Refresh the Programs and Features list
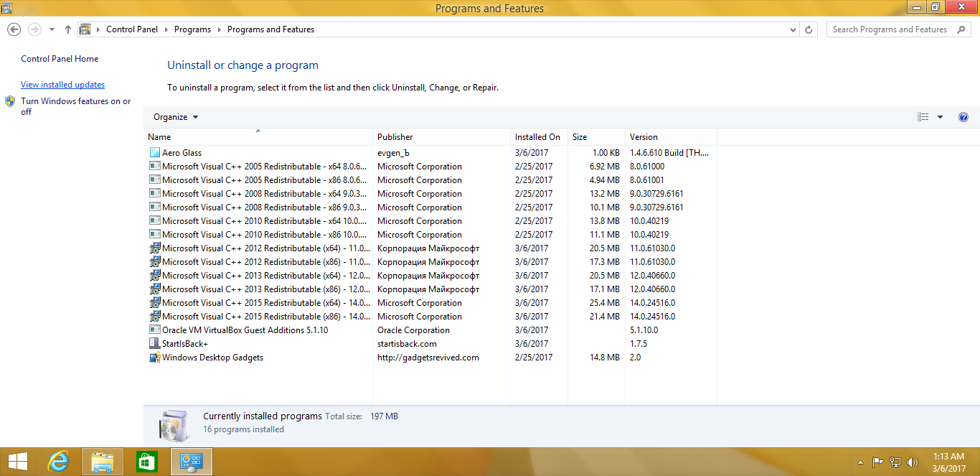 (x=809, y=29)
